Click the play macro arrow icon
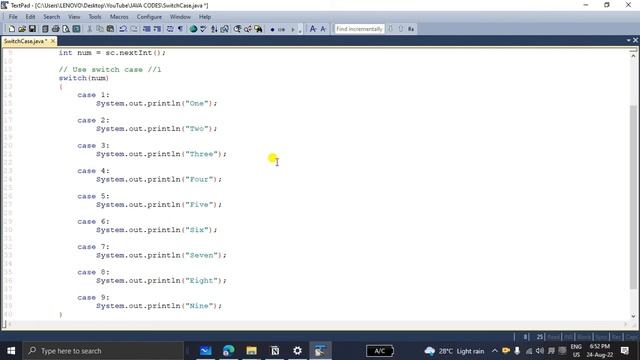This screenshot has height=360, width=640. tap(293, 29)
